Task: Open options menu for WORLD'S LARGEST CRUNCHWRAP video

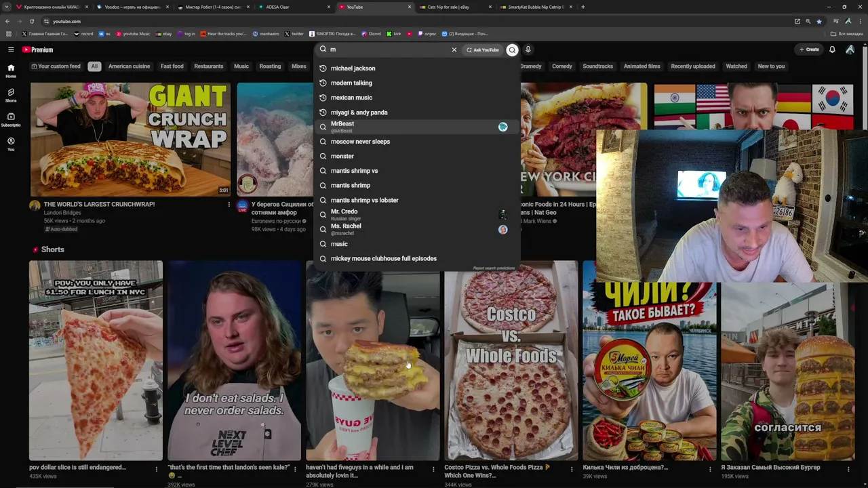Action: pos(229,205)
